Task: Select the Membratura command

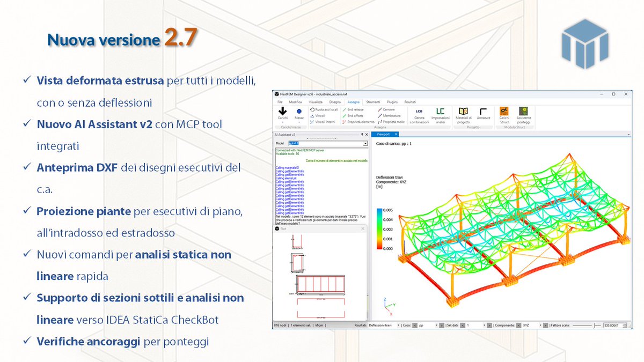Action: pyautogui.click(x=389, y=116)
